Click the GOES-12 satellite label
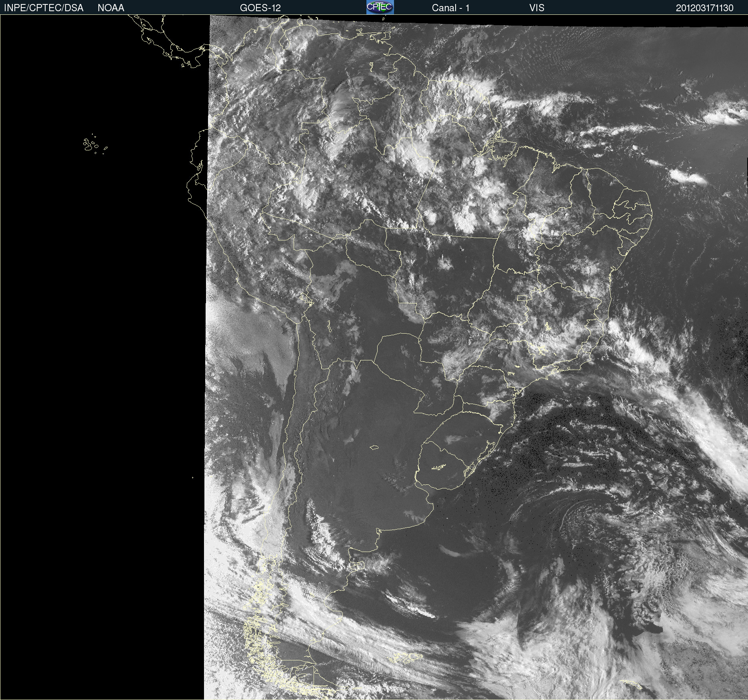 (x=260, y=8)
